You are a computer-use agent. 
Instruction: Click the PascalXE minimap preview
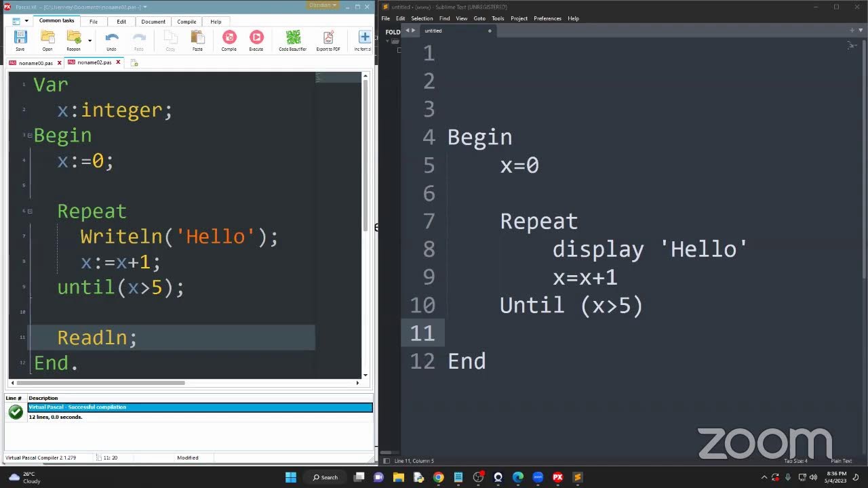click(x=338, y=77)
